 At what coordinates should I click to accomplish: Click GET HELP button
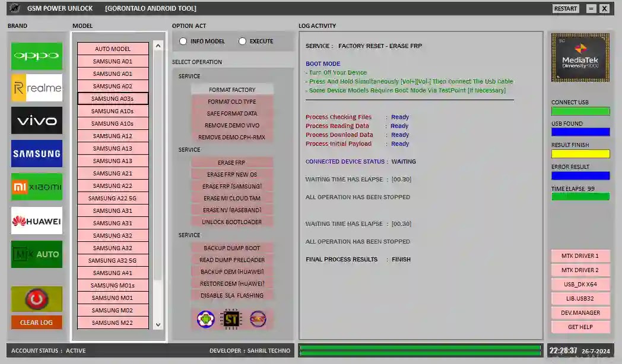coord(580,327)
